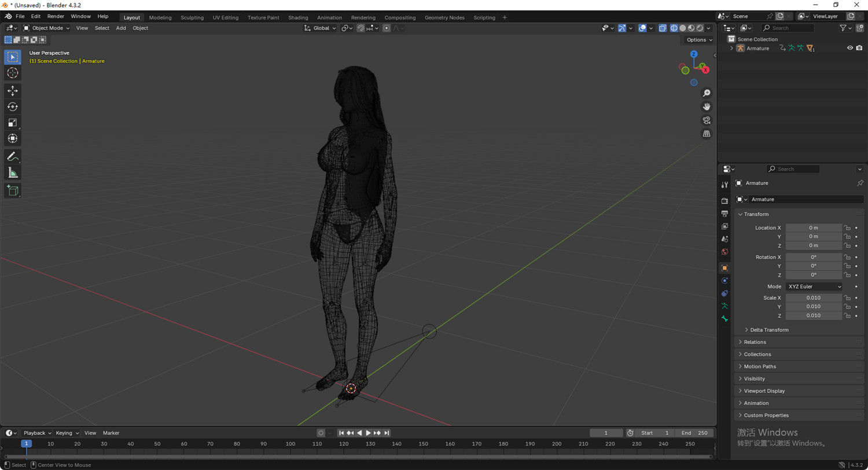Open the Physics properties tab

[x=724, y=281]
